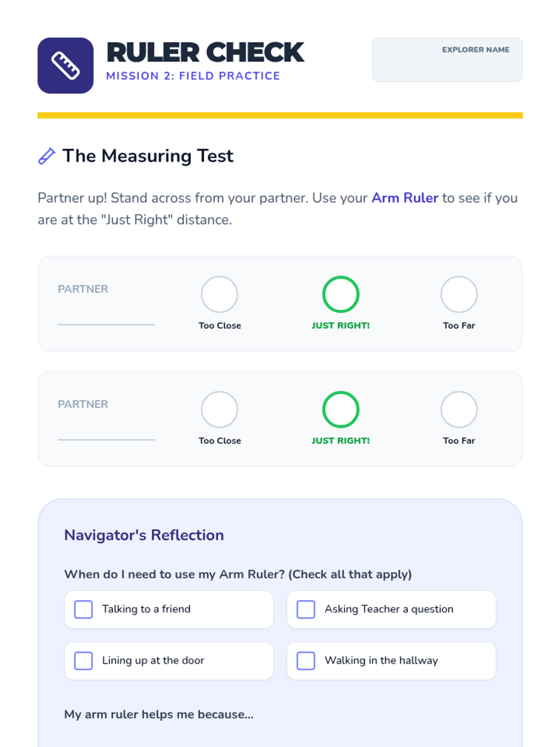Check the Talking to a friend box

(x=84, y=609)
